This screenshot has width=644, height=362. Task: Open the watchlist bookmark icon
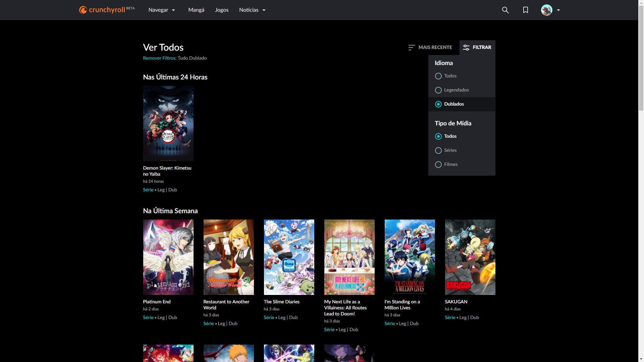tap(526, 10)
